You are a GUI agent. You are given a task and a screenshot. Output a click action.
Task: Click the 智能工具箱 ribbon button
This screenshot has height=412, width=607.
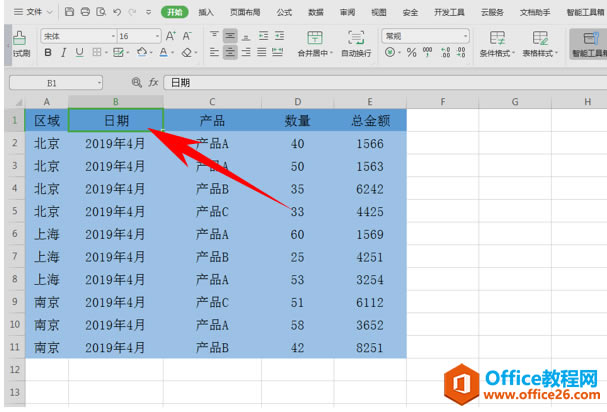click(588, 44)
